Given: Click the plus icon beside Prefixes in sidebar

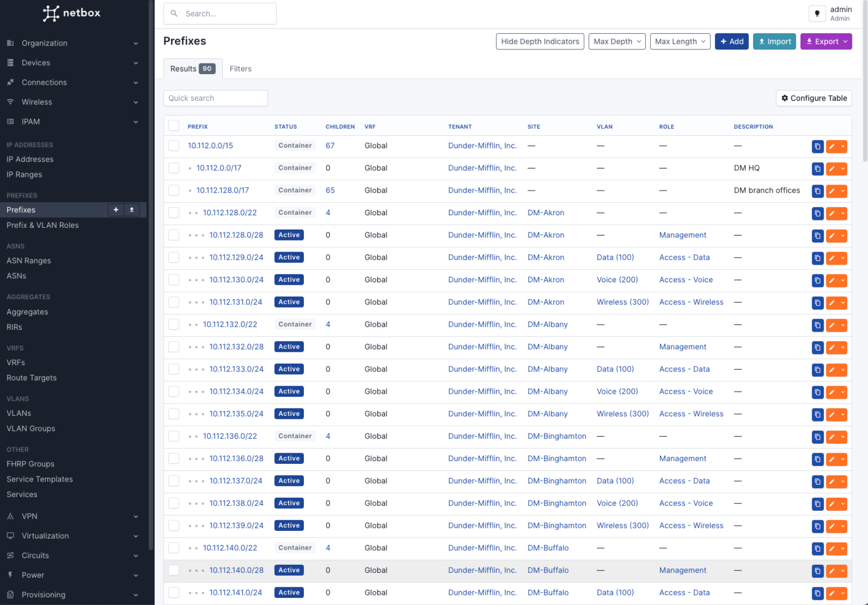Looking at the screenshot, I should tap(116, 210).
